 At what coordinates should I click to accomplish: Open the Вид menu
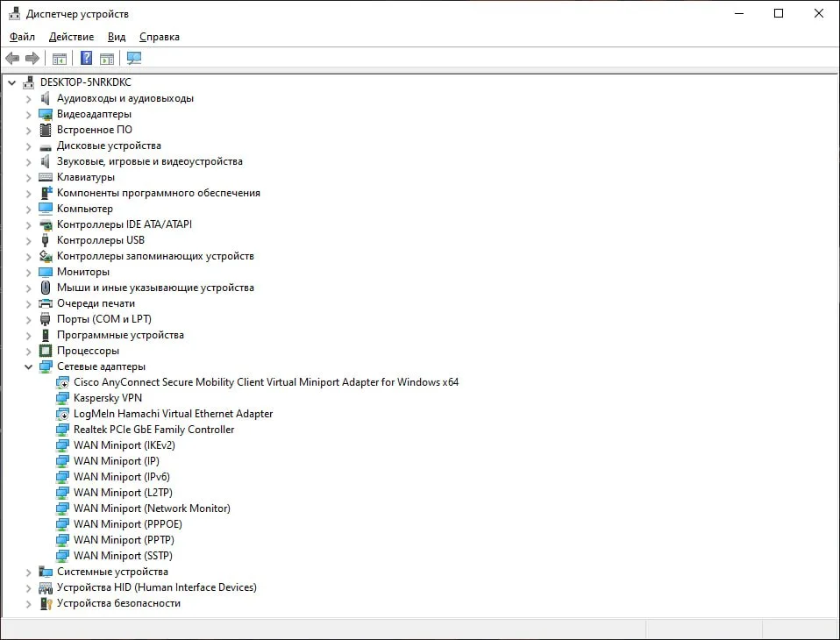click(117, 37)
